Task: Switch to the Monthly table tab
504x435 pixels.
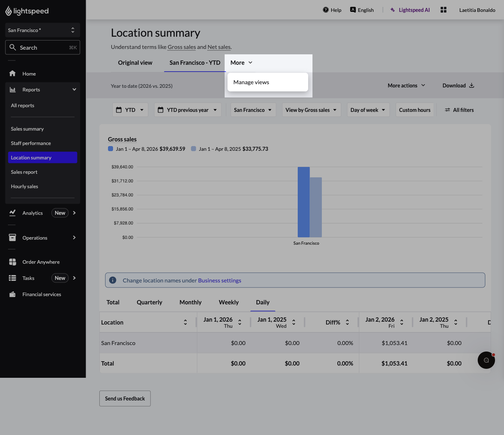Action: pyautogui.click(x=190, y=302)
